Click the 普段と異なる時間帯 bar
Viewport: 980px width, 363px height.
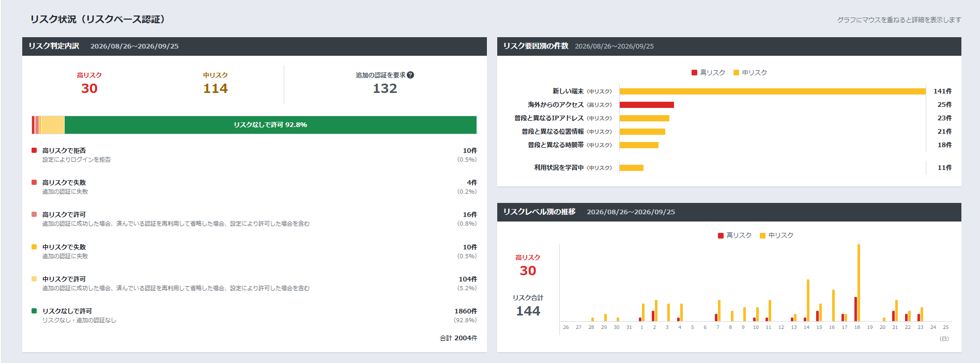(639, 145)
